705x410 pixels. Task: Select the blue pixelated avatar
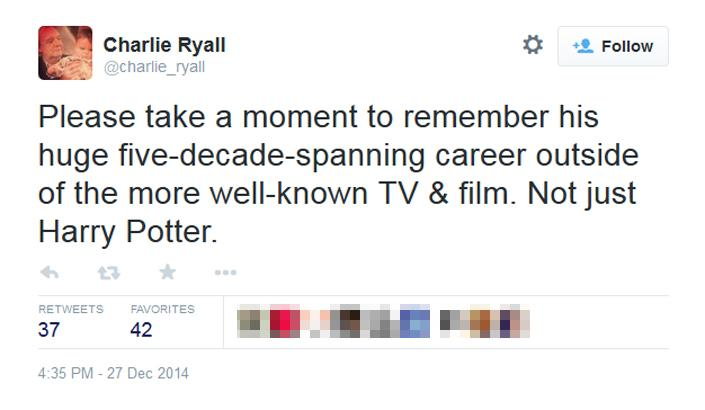(415, 321)
